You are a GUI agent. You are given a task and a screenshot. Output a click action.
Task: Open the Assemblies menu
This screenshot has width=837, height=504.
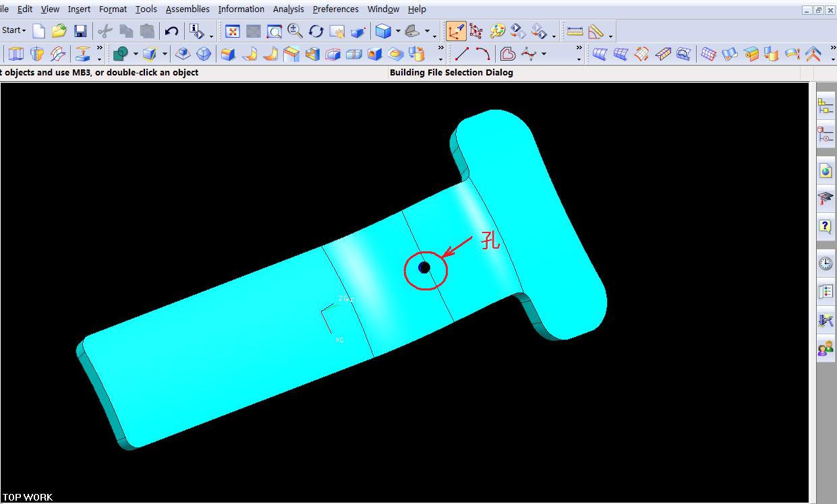click(x=187, y=9)
